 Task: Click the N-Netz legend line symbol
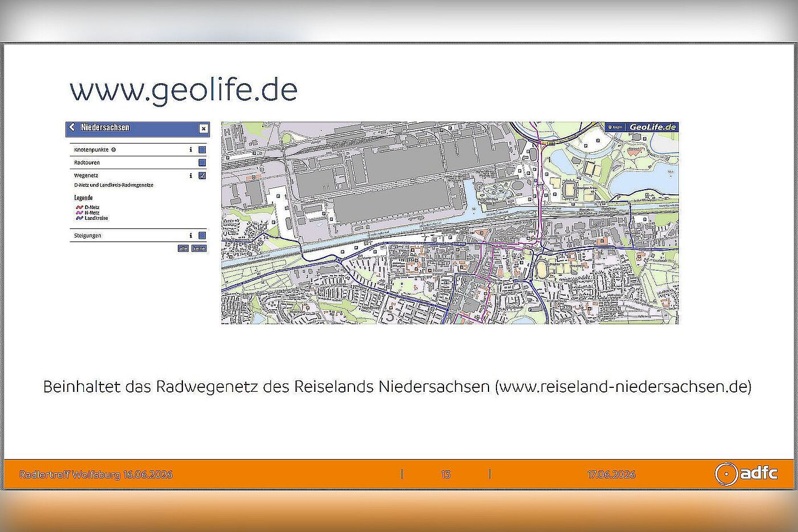(79, 212)
